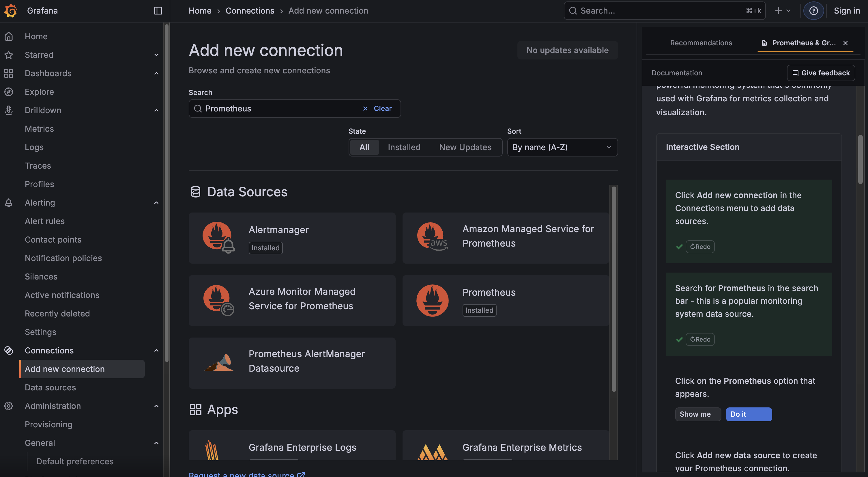
Task: Select the Explore compass icon
Action: click(9, 91)
